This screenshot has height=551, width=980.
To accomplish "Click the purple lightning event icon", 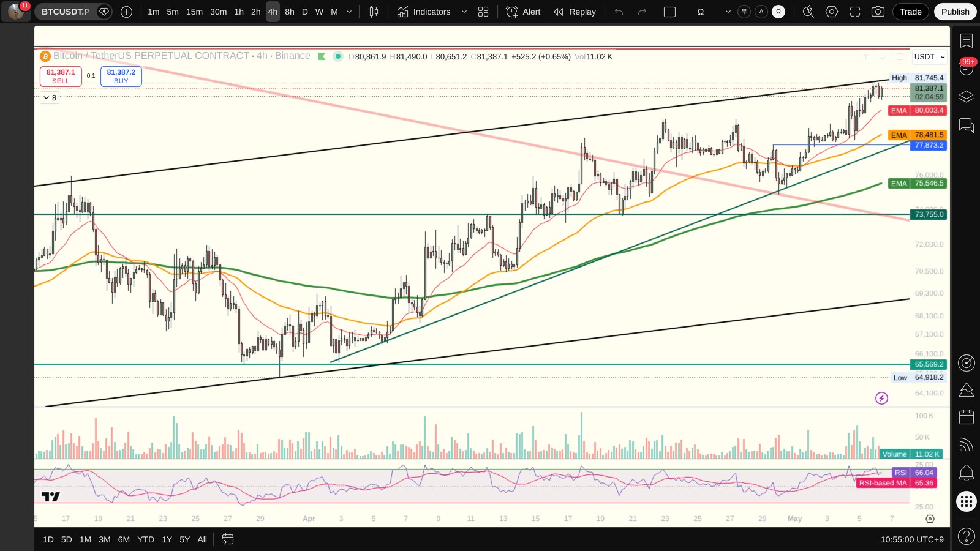I will tap(881, 399).
